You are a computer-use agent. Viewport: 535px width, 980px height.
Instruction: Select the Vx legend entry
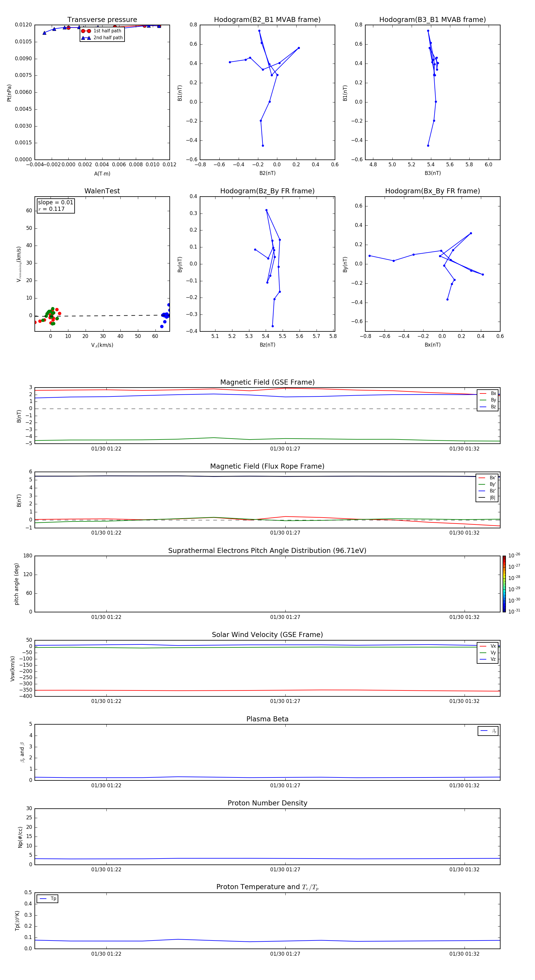coord(488,647)
